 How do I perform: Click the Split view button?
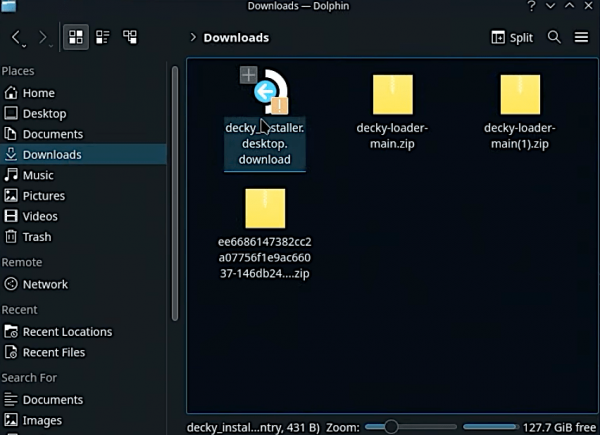[x=512, y=37]
